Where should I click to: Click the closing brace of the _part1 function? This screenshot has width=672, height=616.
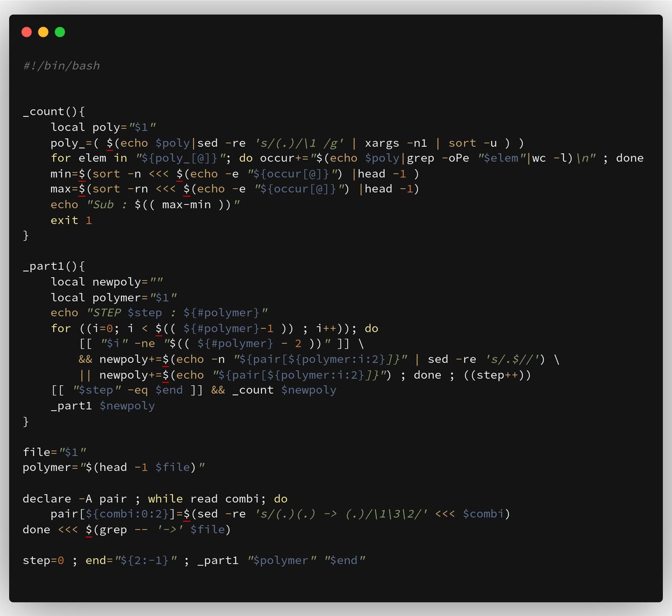point(26,421)
